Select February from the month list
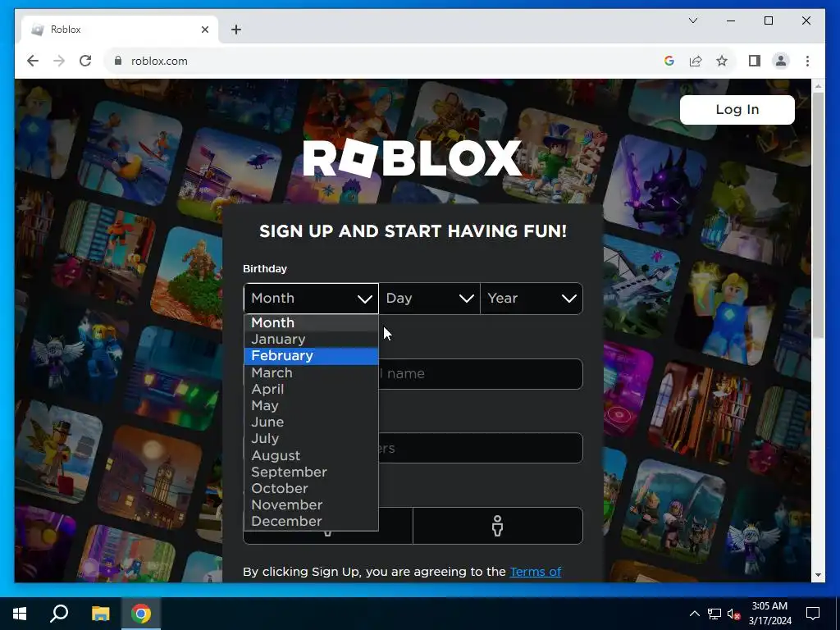 click(311, 356)
